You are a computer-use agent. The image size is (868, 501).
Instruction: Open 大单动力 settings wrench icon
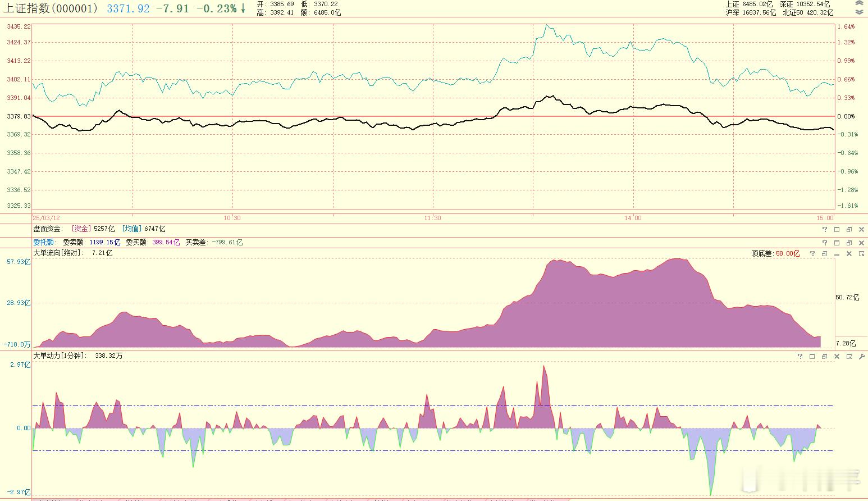[x=861, y=356]
